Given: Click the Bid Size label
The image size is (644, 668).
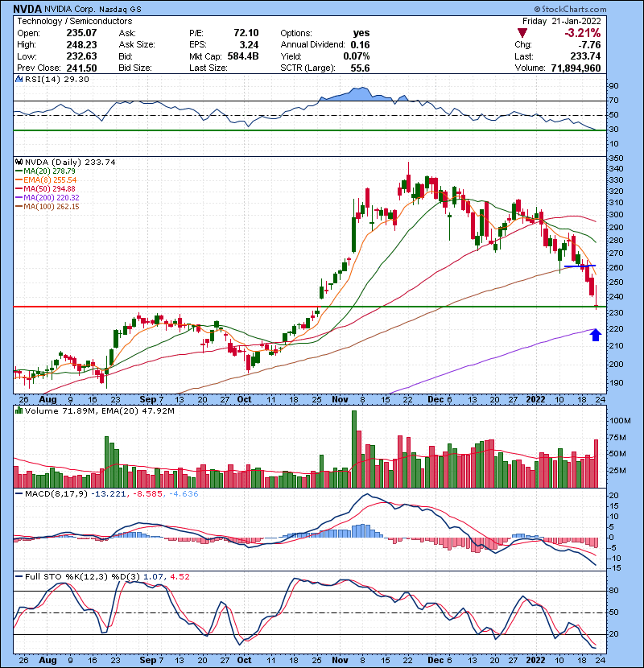Looking at the screenshot, I should click(x=135, y=68).
